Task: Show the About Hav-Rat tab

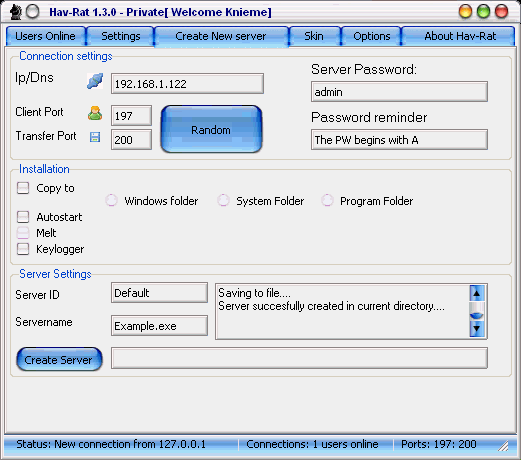Action: tap(459, 36)
